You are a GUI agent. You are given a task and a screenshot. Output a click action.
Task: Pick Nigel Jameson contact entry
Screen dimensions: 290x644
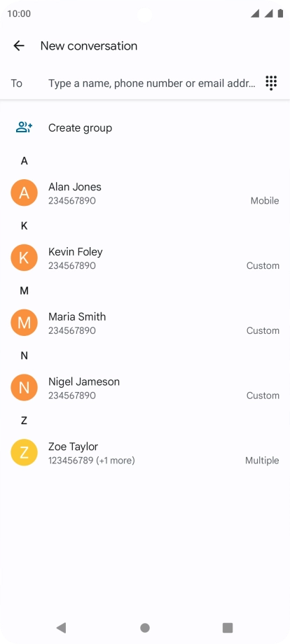[145, 387]
